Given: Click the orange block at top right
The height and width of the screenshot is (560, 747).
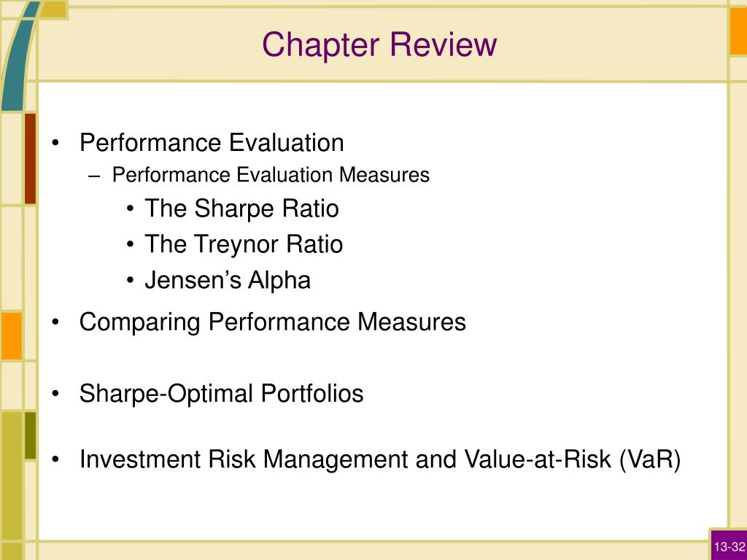Looking at the screenshot, I should coord(738,31).
